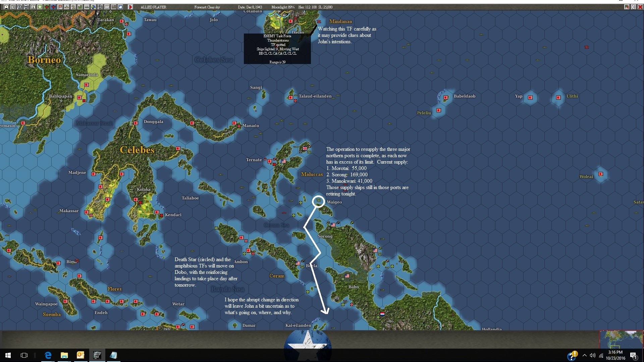
Task: Click the save game disk icon
Action: click(6, 7)
